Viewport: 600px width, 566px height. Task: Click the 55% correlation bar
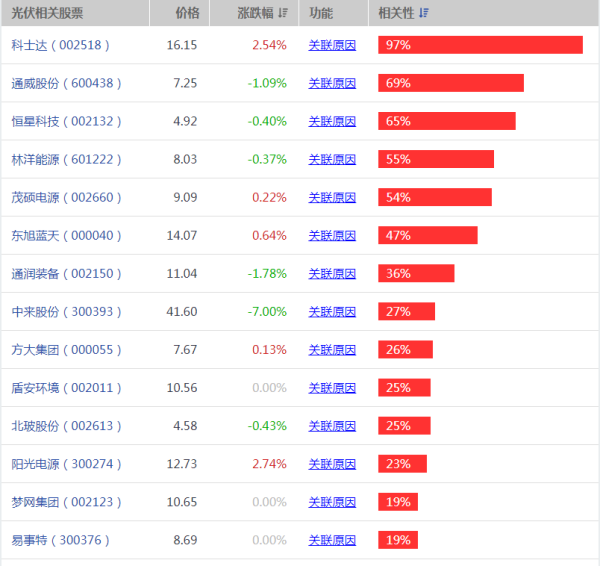click(436, 159)
